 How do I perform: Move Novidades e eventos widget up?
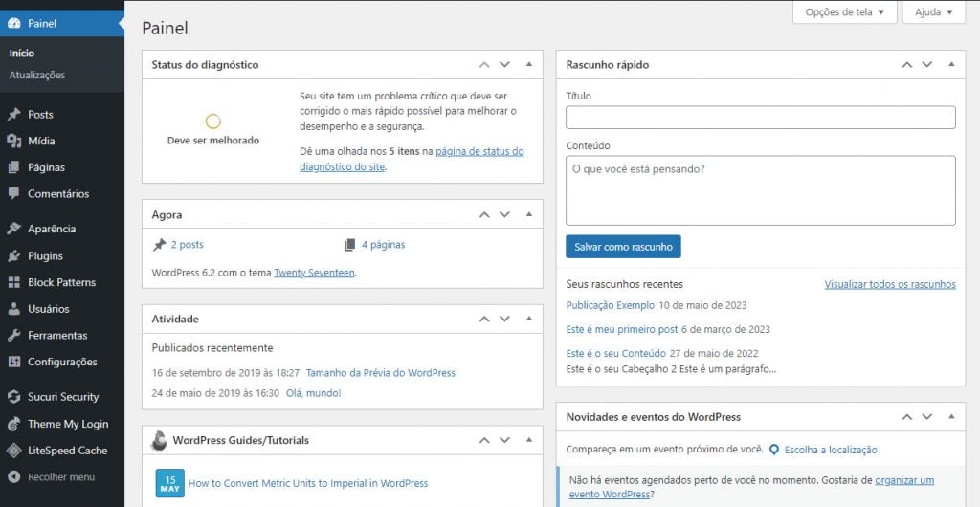907,416
